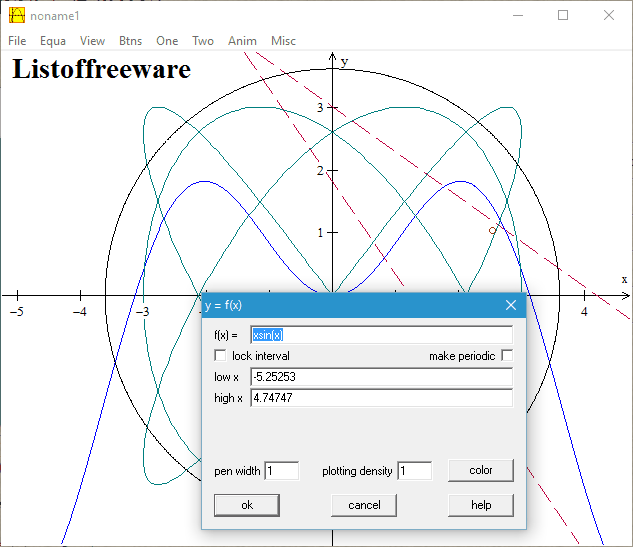Click the x-axis label −3

click(143, 312)
